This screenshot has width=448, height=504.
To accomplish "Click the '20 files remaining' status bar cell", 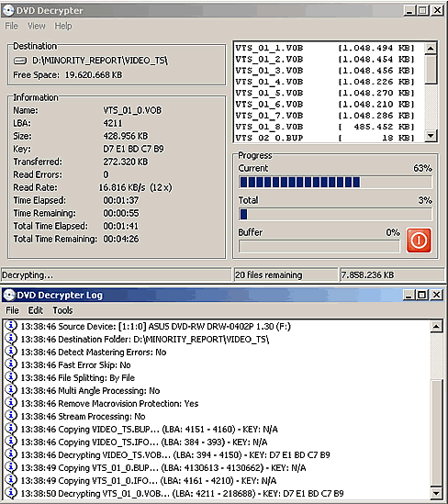I will pyautogui.click(x=286, y=275).
